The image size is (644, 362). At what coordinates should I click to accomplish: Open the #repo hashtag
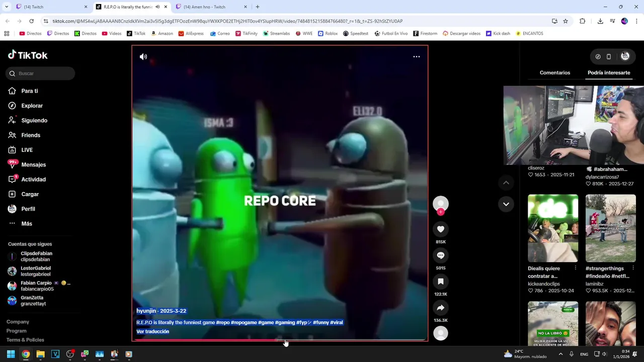tap(223, 323)
